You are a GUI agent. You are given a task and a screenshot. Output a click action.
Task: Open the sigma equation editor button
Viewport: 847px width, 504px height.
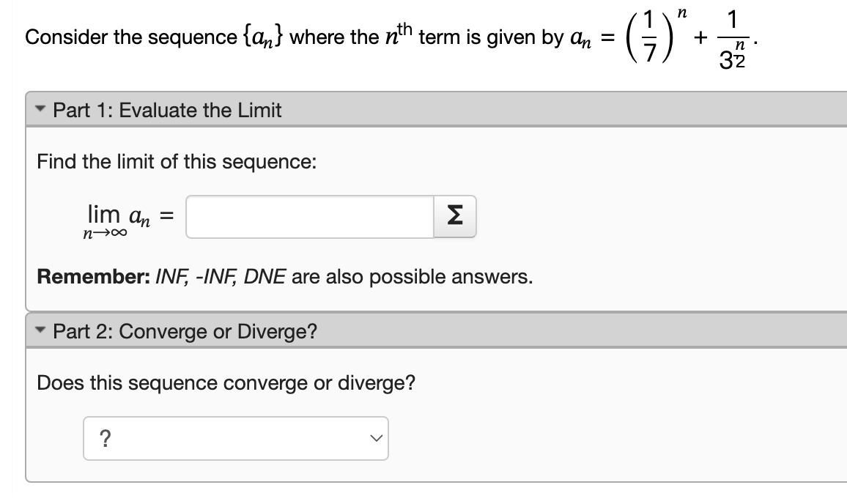click(x=455, y=217)
